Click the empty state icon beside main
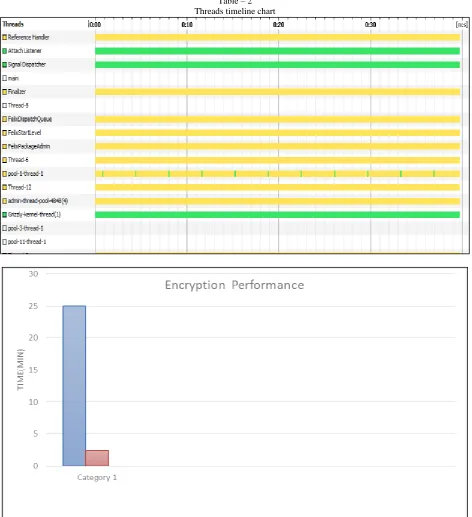472x517 pixels. pos(5,78)
